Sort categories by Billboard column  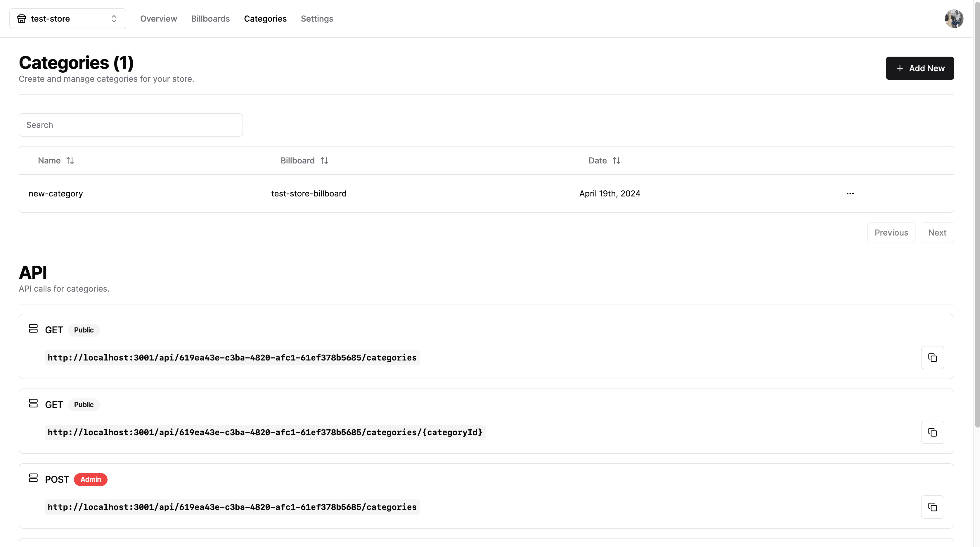(x=304, y=160)
